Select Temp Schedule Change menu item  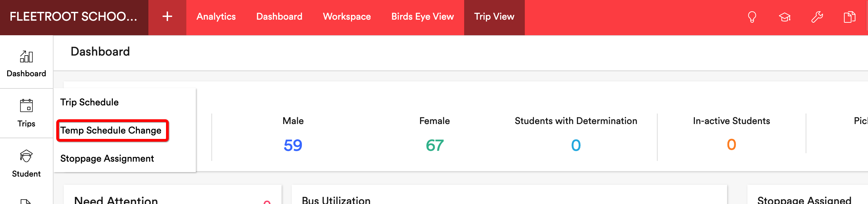point(111,130)
